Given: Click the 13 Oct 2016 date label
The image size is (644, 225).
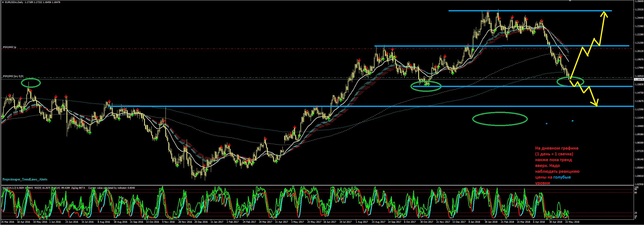Looking at the screenshot, I should 153,222.
